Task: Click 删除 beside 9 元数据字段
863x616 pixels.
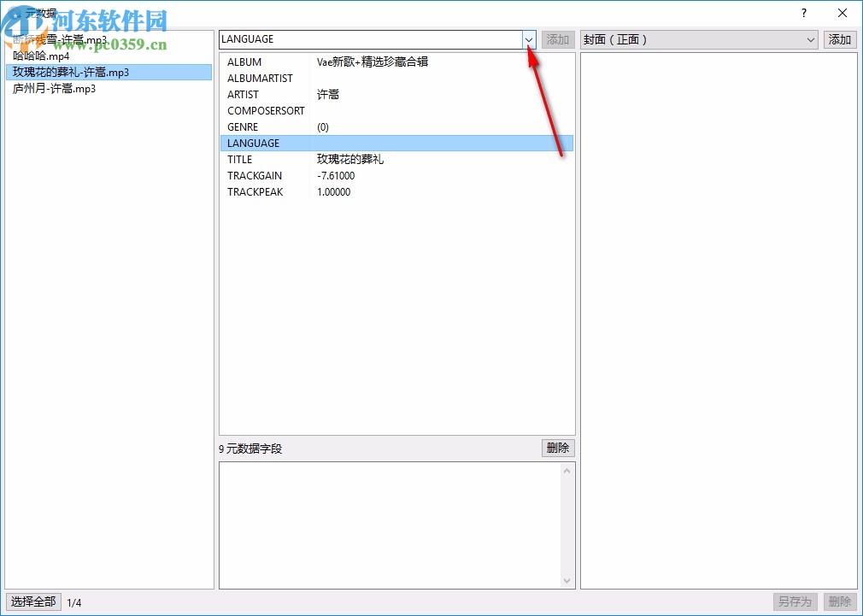Action: pyautogui.click(x=557, y=448)
